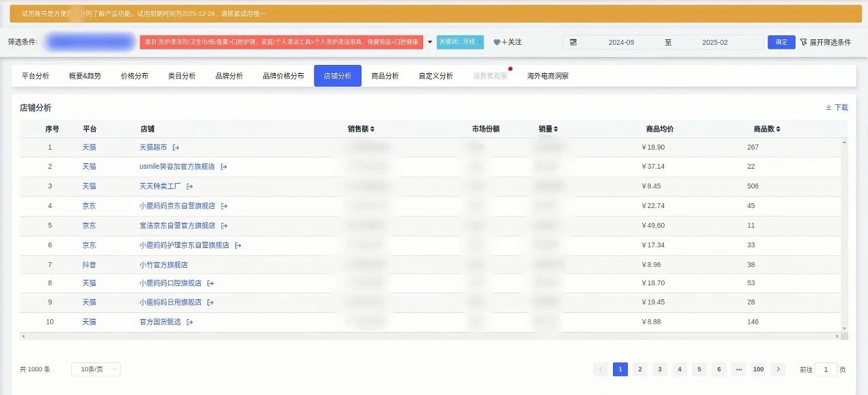The height and width of the screenshot is (395, 868).
Task: Click the pagination ellipsis to skip pages
Action: tap(739, 369)
